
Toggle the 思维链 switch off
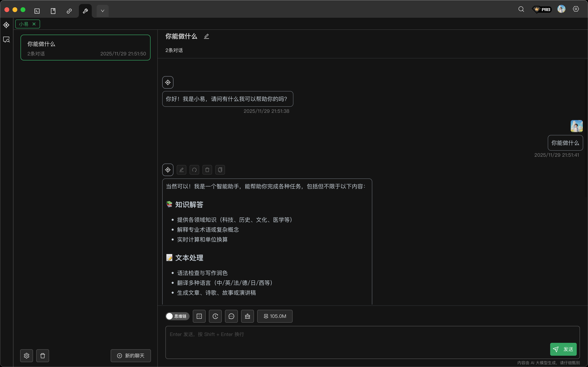pyautogui.click(x=169, y=316)
